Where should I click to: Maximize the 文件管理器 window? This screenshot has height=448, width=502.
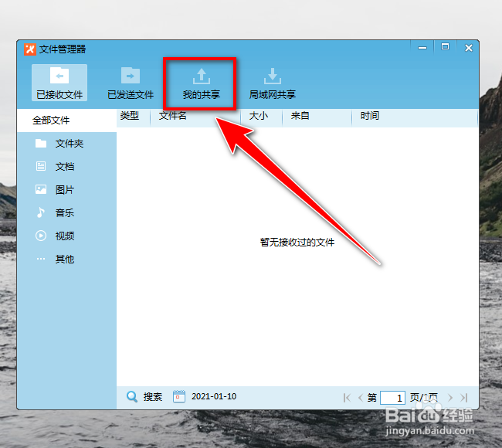(445, 47)
